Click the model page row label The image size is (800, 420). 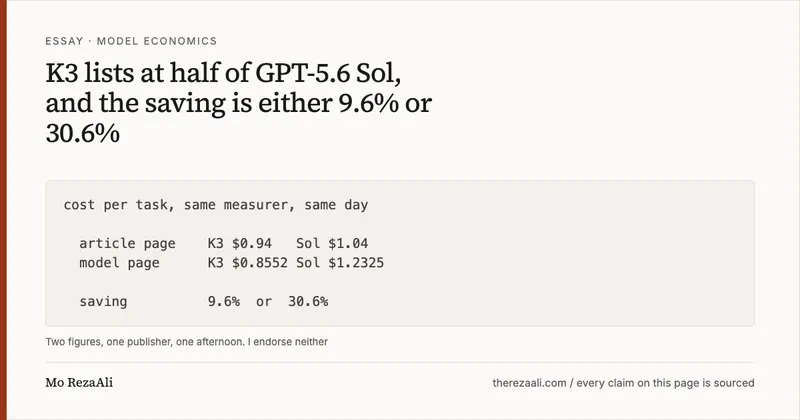pos(119,263)
